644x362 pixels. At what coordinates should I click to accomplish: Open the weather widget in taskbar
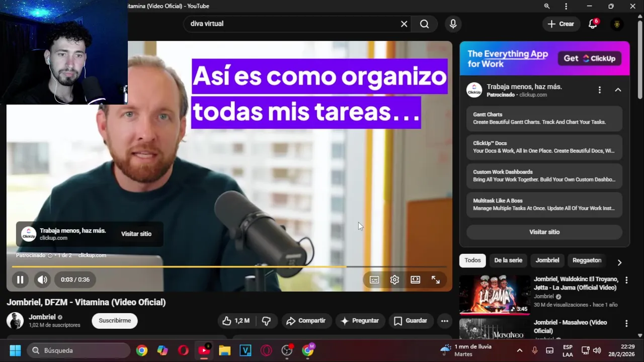coord(466,350)
